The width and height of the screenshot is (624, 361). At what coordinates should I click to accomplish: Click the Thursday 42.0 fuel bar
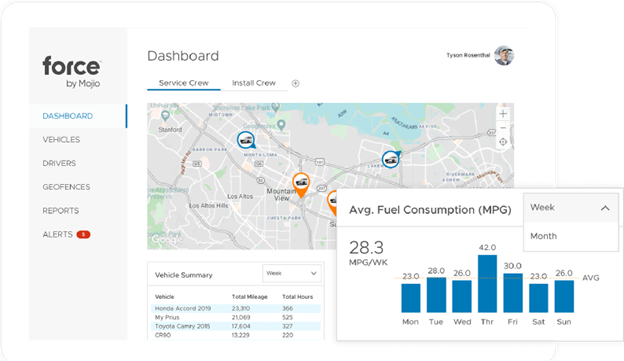pyautogui.click(x=487, y=284)
